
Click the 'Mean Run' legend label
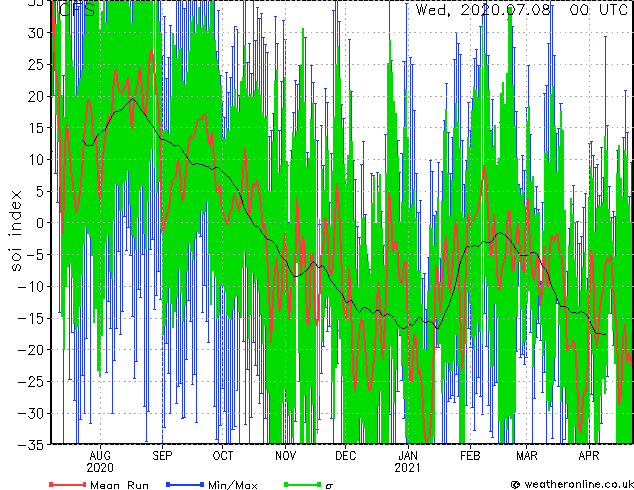coord(119,485)
